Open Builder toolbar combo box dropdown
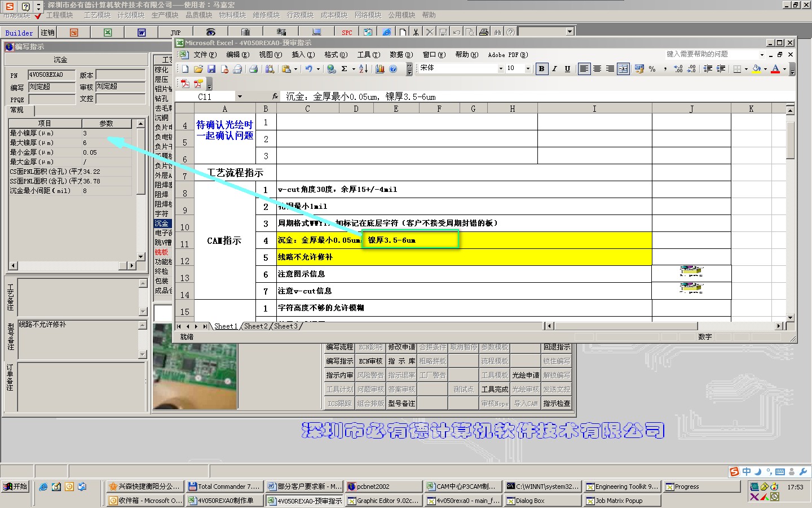Image resolution: width=812 pixels, height=508 pixels. tap(570, 32)
